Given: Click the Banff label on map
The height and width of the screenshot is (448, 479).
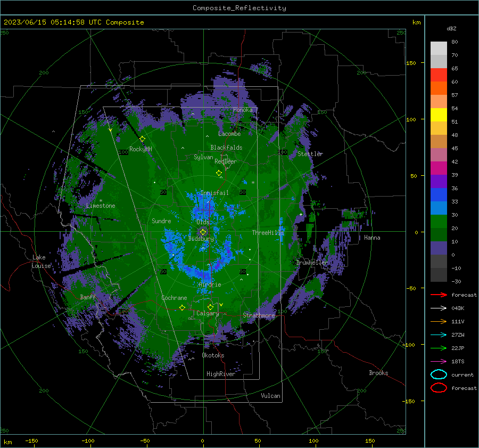Looking at the screenshot, I should [88, 297].
